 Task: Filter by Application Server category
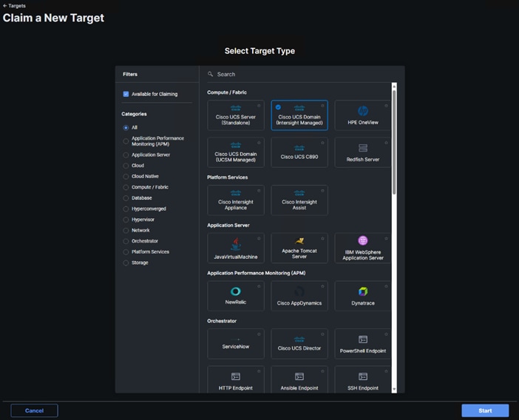(126, 155)
